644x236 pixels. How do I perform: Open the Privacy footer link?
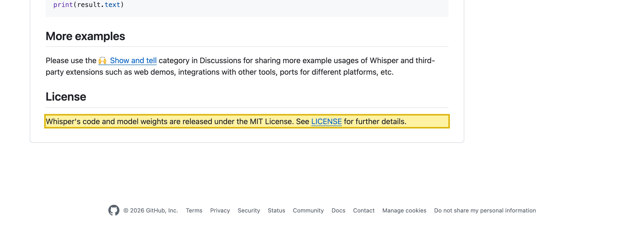coord(220,211)
